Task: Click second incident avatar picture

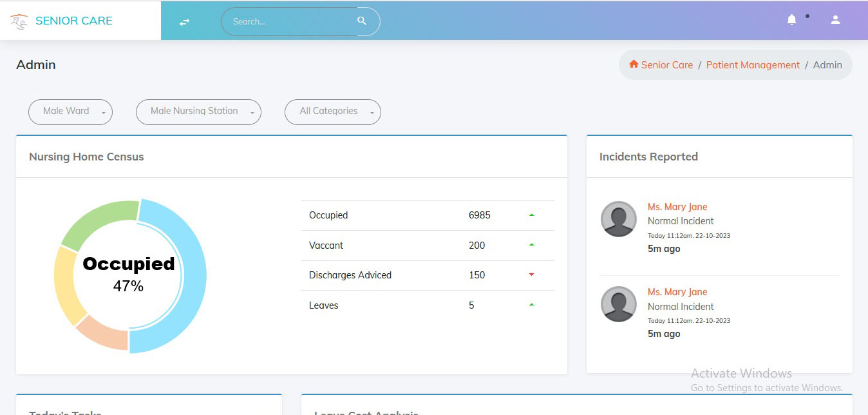Action: click(618, 304)
